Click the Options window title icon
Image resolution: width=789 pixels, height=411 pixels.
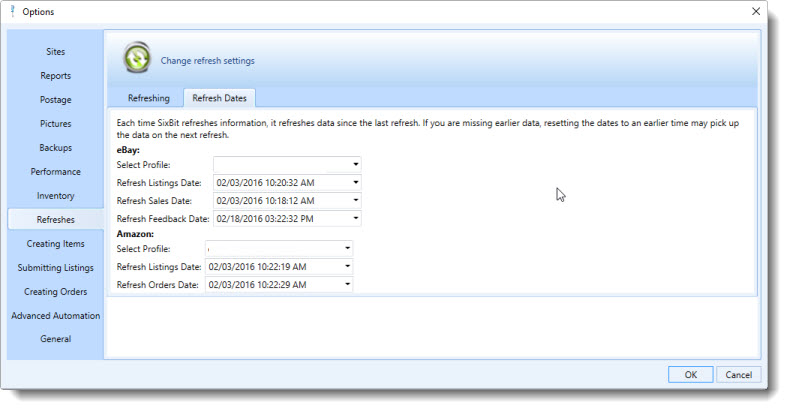[x=13, y=11]
